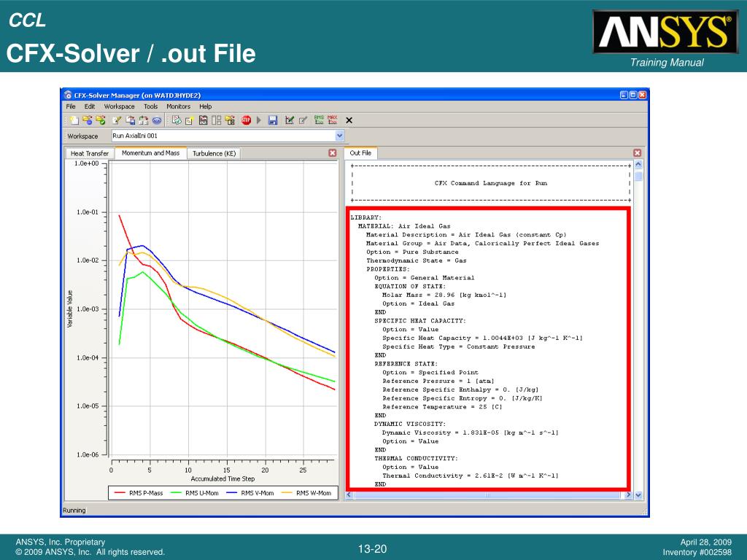This screenshot has width=747, height=560.
Task: Select the Momentum and Mass tab
Action: (150, 153)
